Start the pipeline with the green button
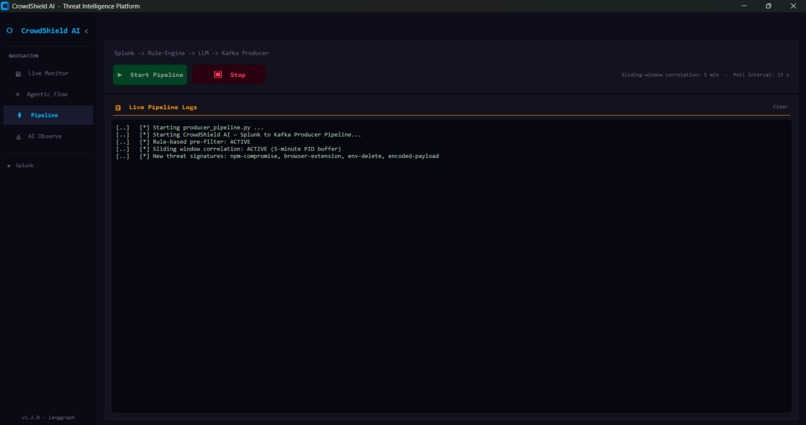 (x=150, y=75)
